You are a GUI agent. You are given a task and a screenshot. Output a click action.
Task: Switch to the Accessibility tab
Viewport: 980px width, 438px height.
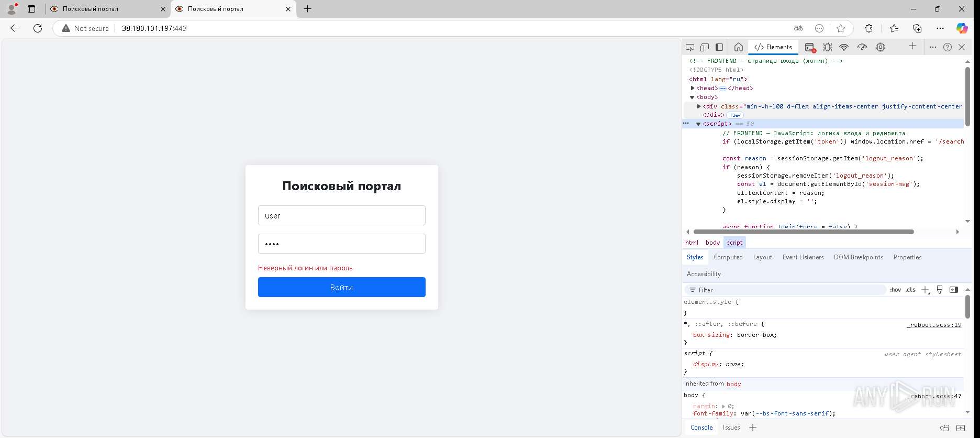point(704,274)
